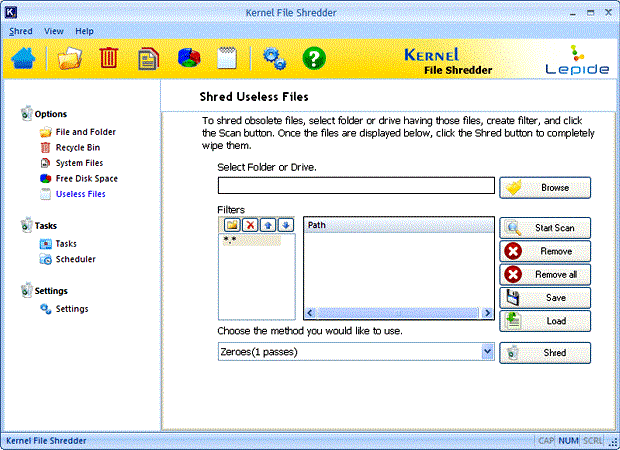Click the Start Scan button

pos(545,228)
